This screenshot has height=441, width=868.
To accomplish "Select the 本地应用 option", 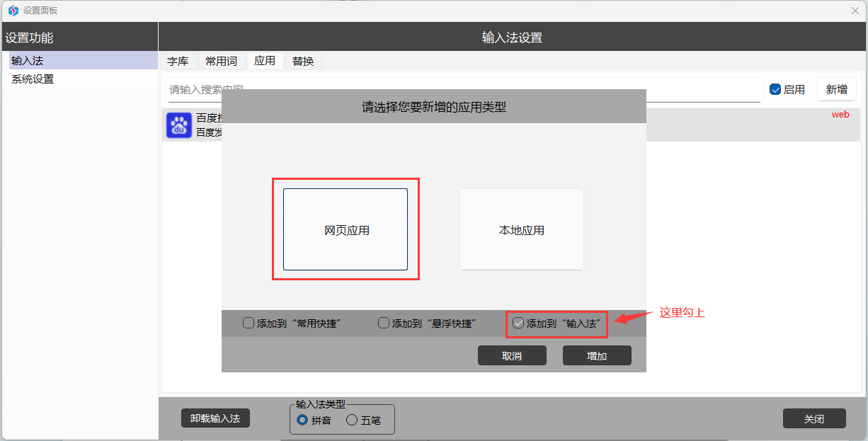I will pyautogui.click(x=521, y=229).
